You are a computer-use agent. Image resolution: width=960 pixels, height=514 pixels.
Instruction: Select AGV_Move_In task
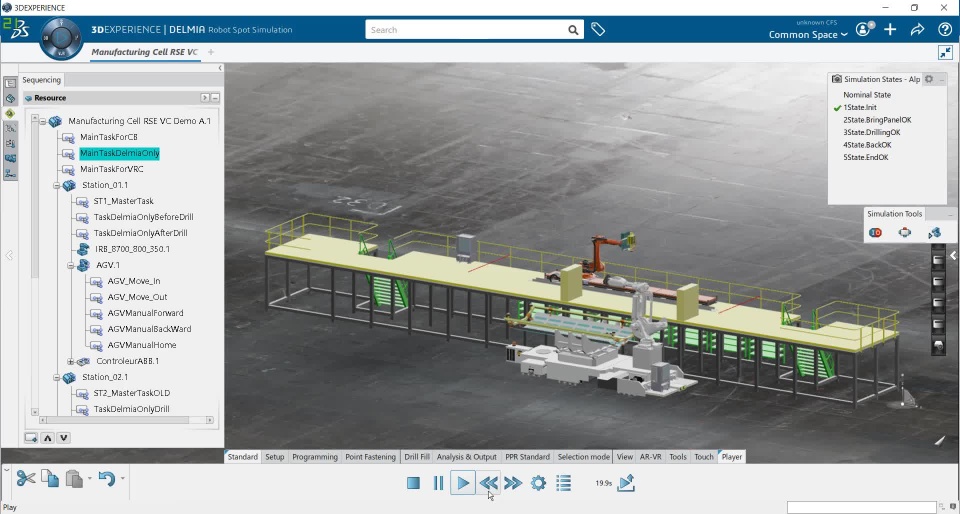[133, 281]
